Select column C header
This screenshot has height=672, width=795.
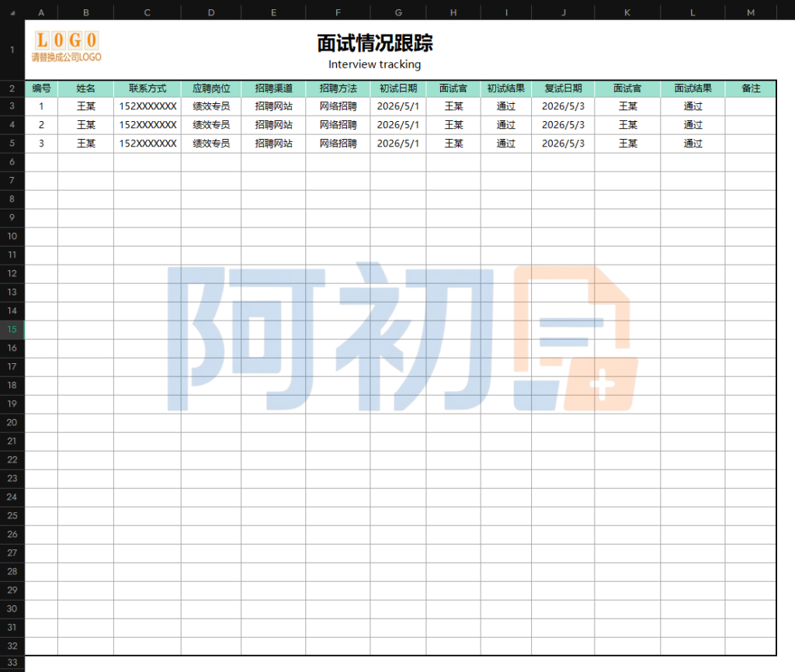click(147, 12)
